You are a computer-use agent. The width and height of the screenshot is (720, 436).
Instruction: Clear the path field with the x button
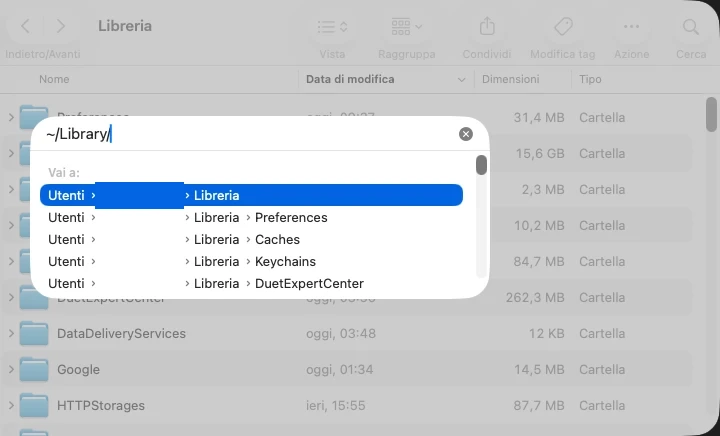[x=466, y=134]
